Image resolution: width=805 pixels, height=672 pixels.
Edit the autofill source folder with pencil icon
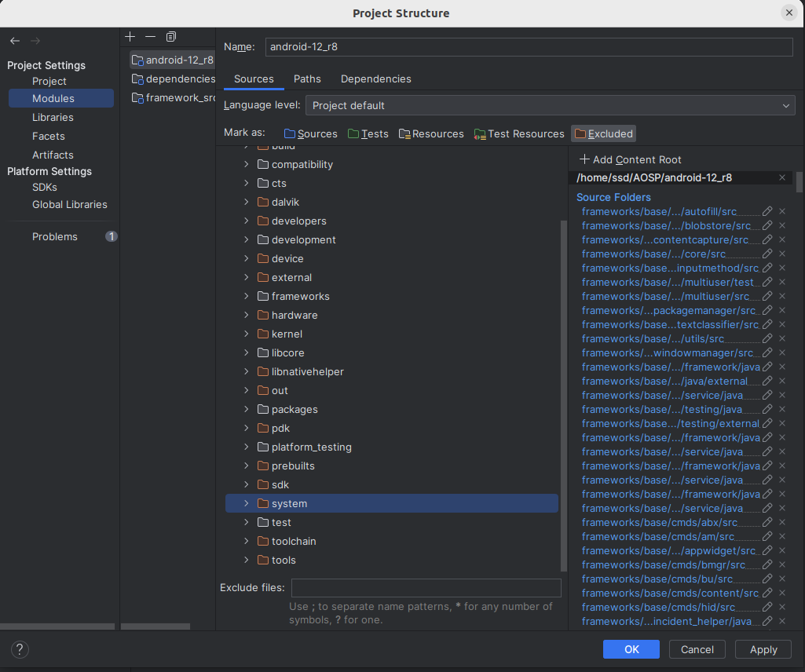(x=767, y=211)
